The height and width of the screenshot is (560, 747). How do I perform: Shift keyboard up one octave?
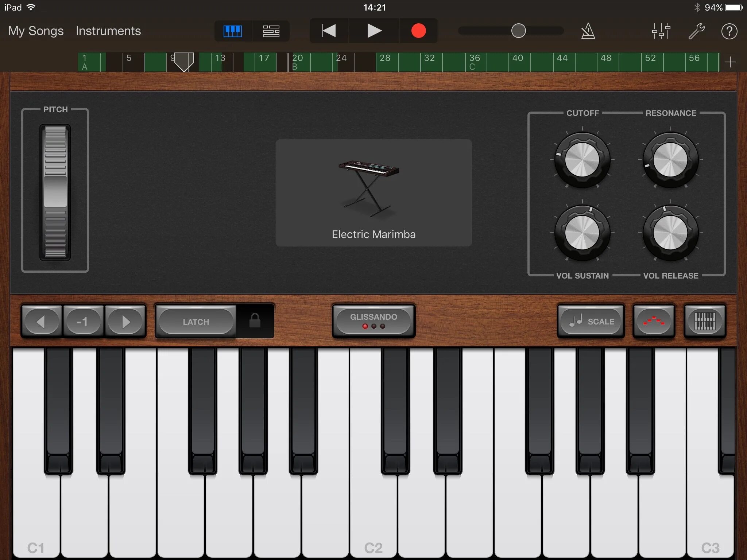125,322
